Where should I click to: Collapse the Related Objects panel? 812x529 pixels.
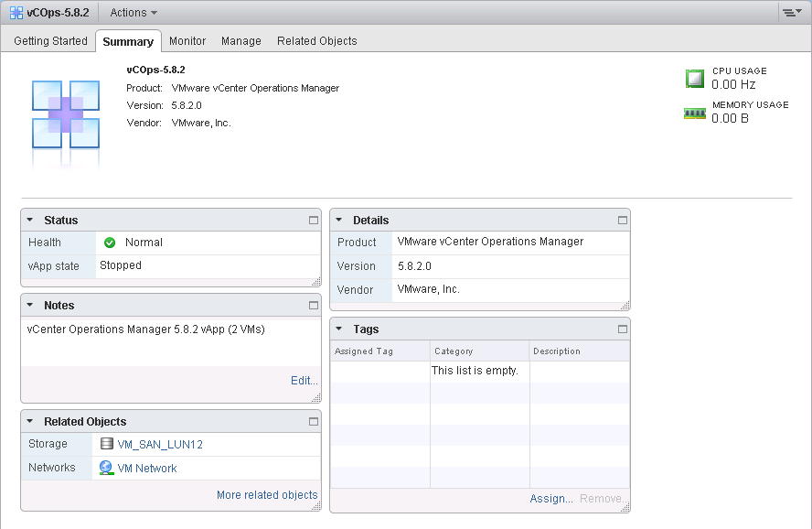[x=30, y=422]
